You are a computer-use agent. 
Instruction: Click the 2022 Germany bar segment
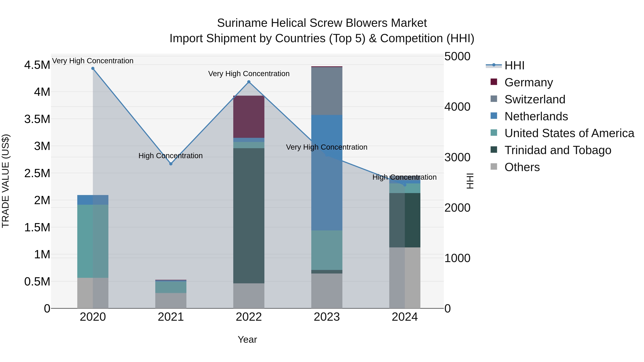(x=249, y=117)
